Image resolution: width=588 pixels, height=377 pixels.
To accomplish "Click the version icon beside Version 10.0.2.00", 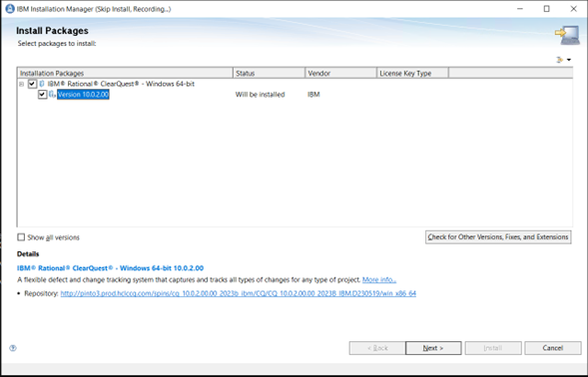I will pos(52,95).
